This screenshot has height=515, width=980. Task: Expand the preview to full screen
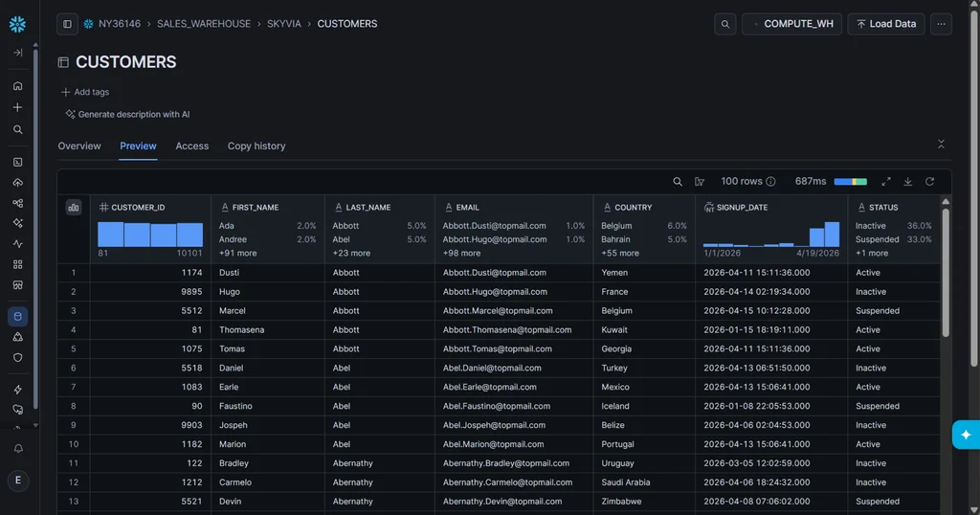(885, 181)
